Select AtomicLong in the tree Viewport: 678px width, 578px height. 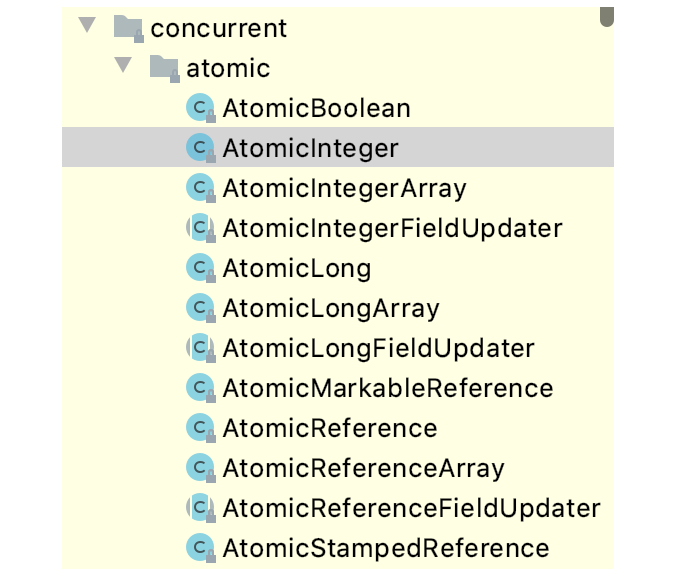[x=338, y=268]
